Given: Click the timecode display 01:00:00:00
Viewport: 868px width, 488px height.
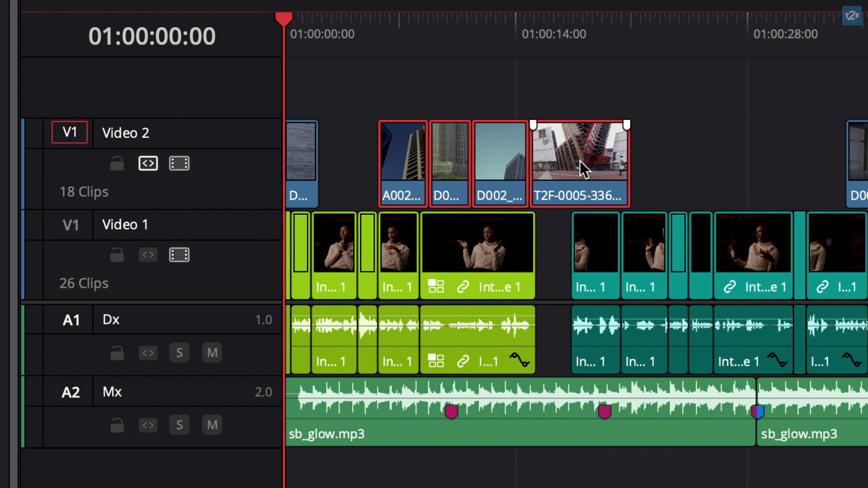Looking at the screenshot, I should click(x=152, y=36).
